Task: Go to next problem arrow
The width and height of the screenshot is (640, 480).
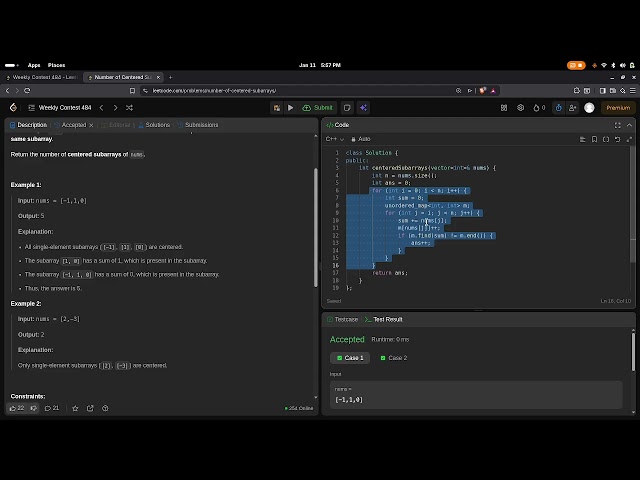Action: 115,108
